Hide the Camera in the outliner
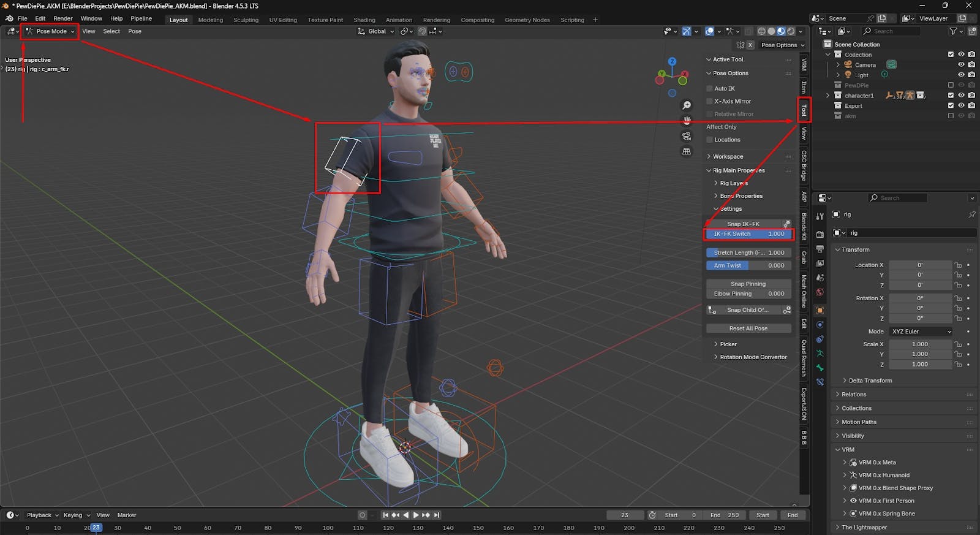The height and width of the screenshot is (535, 980). [x=961, y=64]
